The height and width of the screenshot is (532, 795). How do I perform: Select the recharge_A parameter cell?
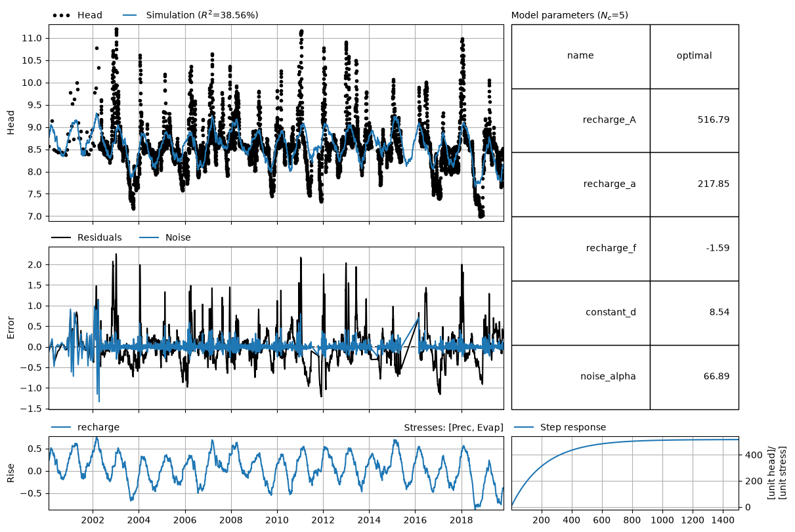(580, 120)
